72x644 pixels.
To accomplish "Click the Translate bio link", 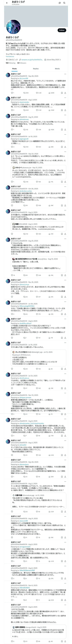I will [x=10, y=56].
